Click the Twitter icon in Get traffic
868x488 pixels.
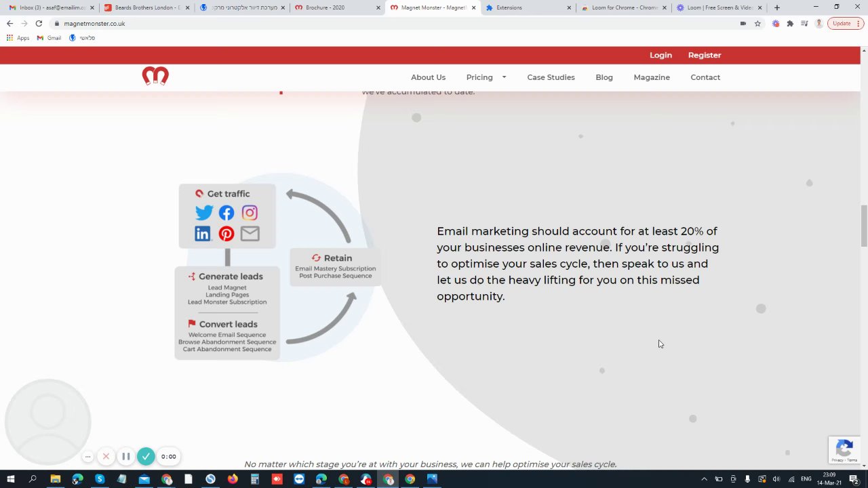click(x=204, y=213)
